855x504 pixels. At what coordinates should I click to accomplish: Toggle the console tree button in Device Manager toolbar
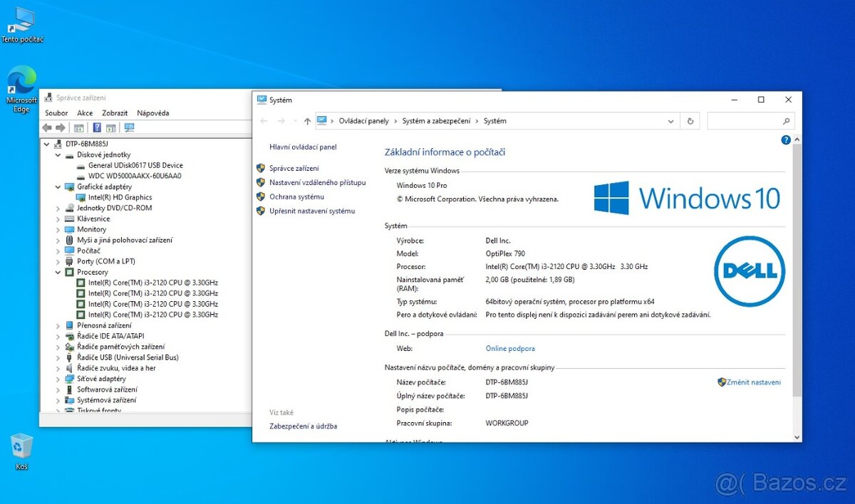click(x=79, y=128)
